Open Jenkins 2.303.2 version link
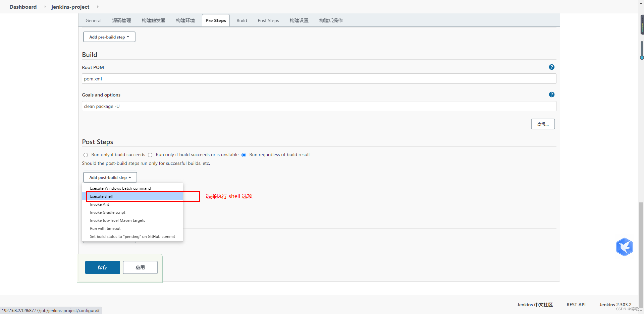Screen dimensions: 644x314 (615, 305)
